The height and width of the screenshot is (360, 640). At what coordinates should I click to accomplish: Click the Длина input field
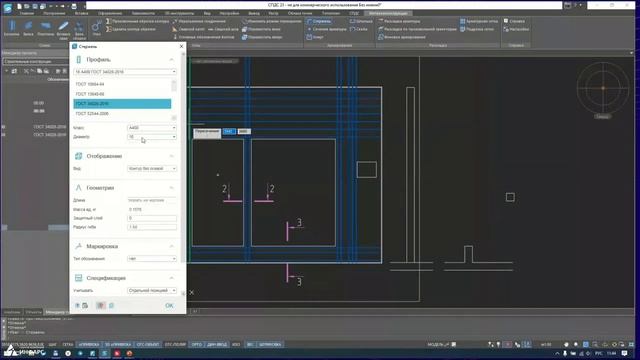152,200
